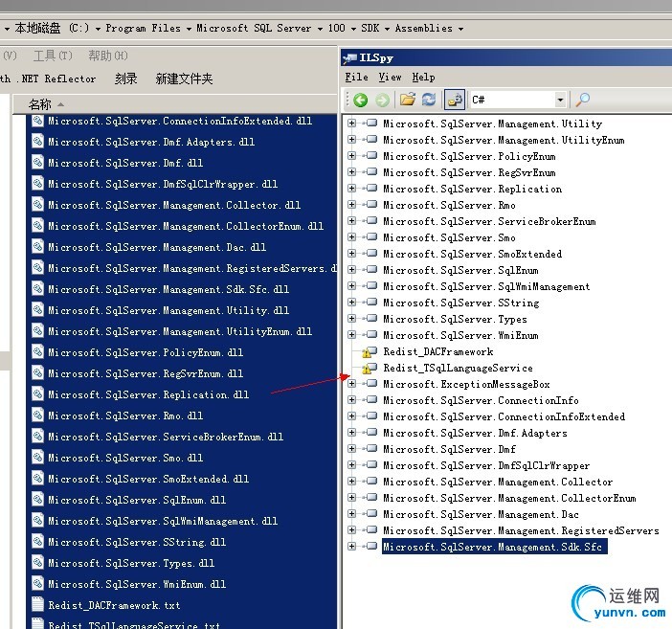Viewport: 672px width, 629px height.
Task: Click text file icon of Redist_DACFramework.txt
Action: [x=37, y=605]
